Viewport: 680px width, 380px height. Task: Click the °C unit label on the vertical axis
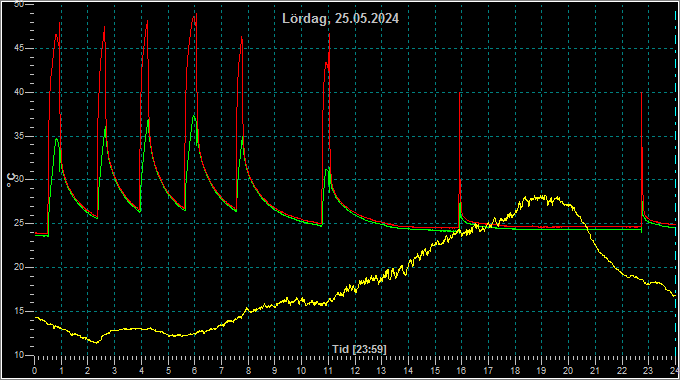pos(11,180)
